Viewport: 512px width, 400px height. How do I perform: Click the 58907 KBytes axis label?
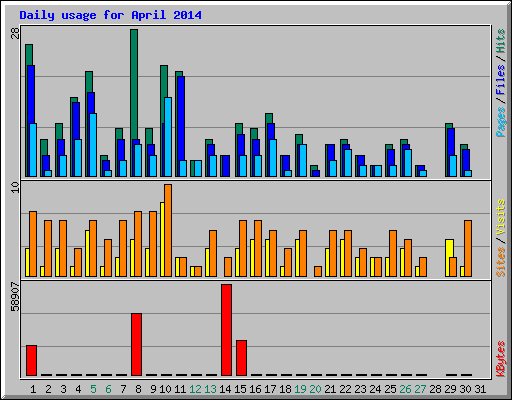click(x=15, y=296)
